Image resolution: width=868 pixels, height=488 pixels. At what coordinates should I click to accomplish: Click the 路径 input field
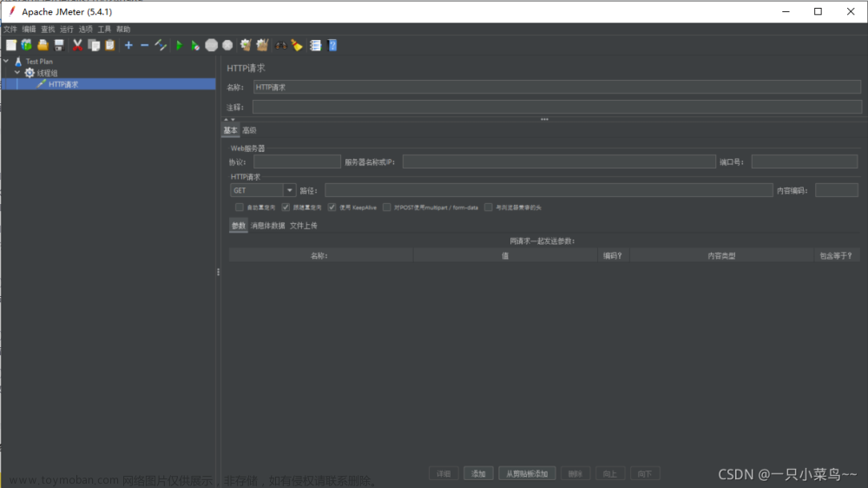point(549,190)
